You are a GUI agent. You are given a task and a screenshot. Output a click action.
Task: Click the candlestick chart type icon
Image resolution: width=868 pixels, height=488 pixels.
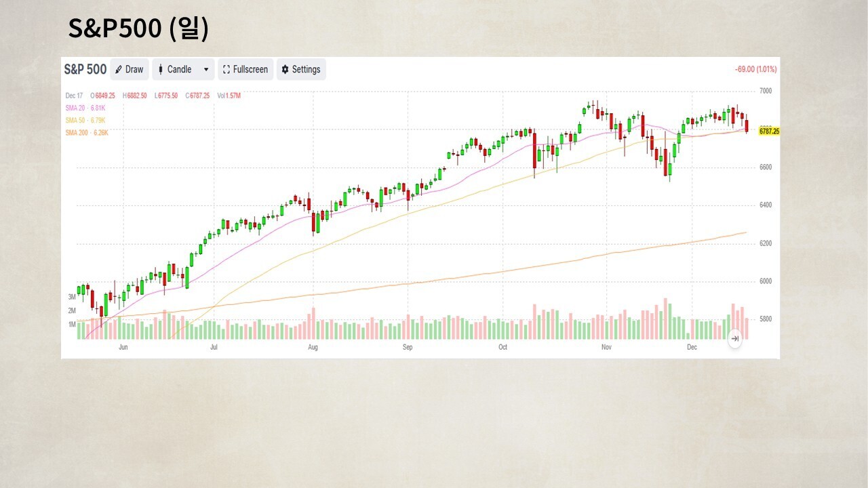pos(161,70)
